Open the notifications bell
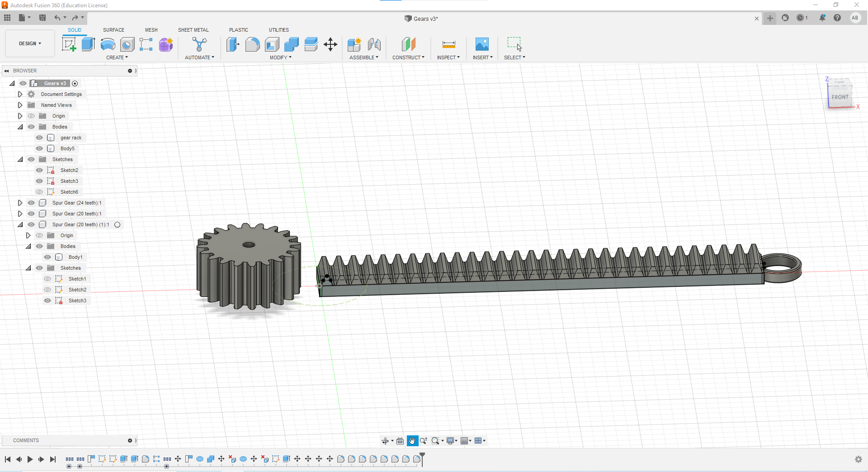This screenshot has height=472, width=868. [x=822, y=18]
